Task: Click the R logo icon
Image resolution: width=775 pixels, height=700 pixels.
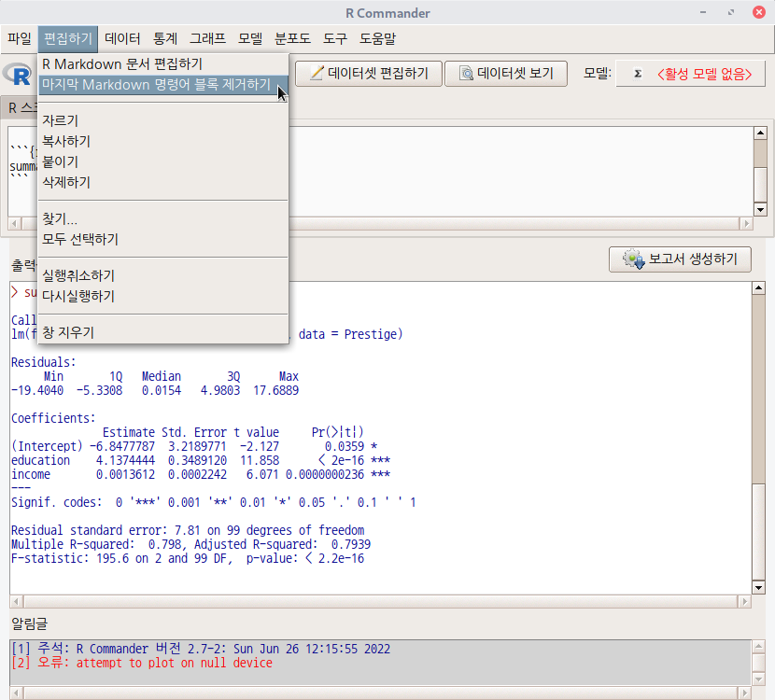Action: pyautogui.click(x=19, y=75)
